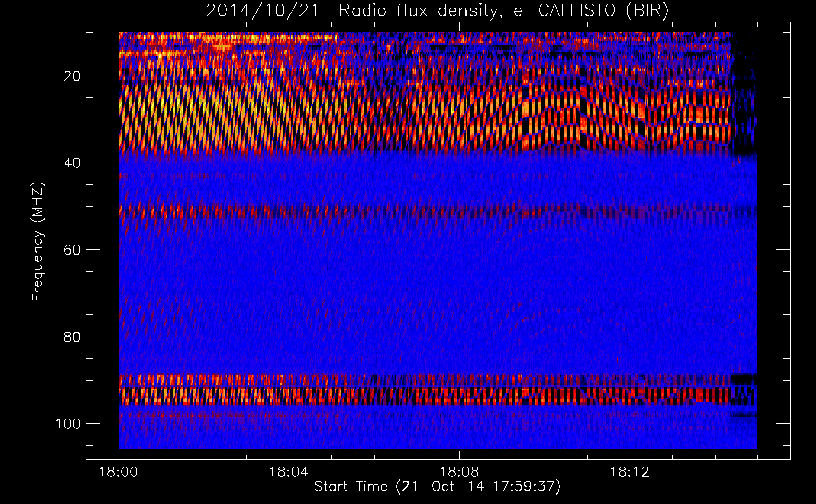816x504 pixels.
Task: Click the 'Frequency (MHZ)' axis label
Action: pyautogui.click(x=38, y=242)
